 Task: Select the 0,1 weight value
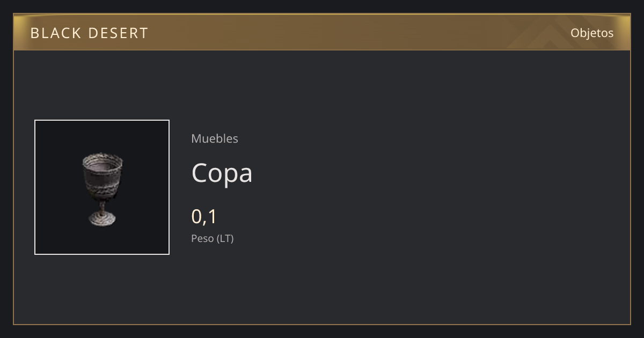[x=204, y=217]
